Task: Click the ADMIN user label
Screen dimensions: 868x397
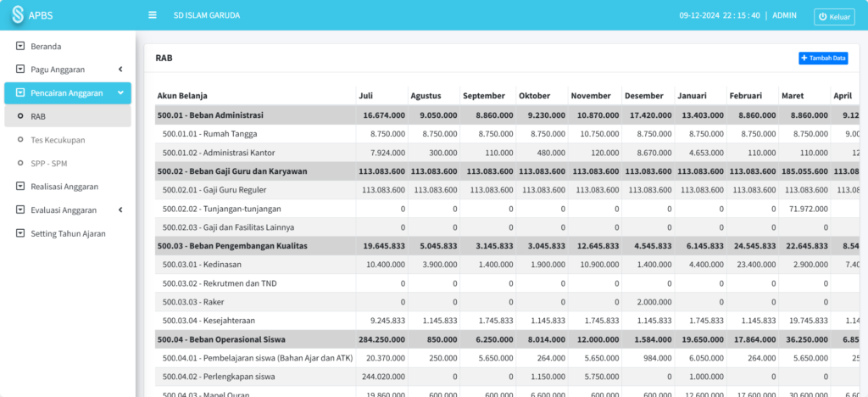Action: coord(784,15)
